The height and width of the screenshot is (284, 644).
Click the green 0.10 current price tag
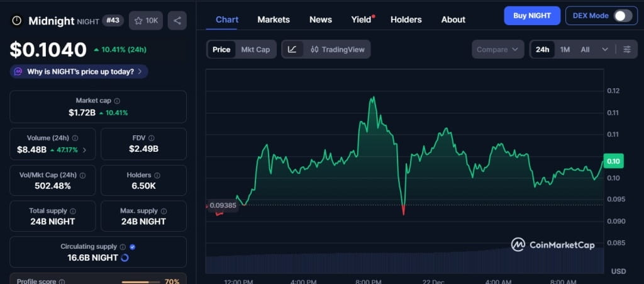tap(613, 161)
